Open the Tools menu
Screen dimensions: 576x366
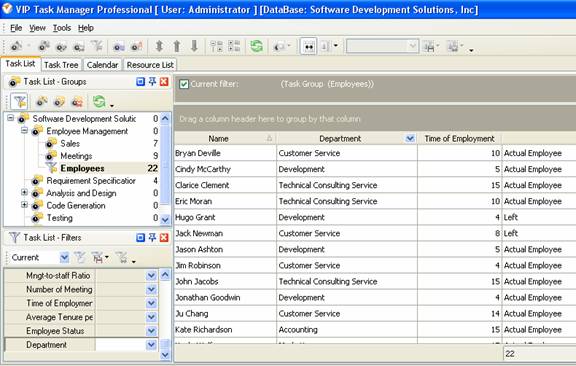pyautogui.click(x=62, y=28)
